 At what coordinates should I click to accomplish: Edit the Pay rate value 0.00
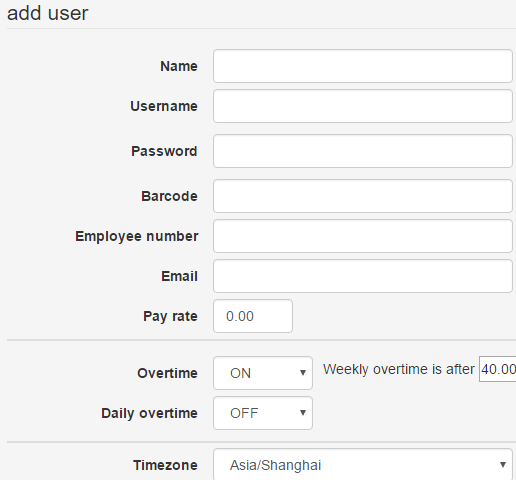tap(253, 316)
